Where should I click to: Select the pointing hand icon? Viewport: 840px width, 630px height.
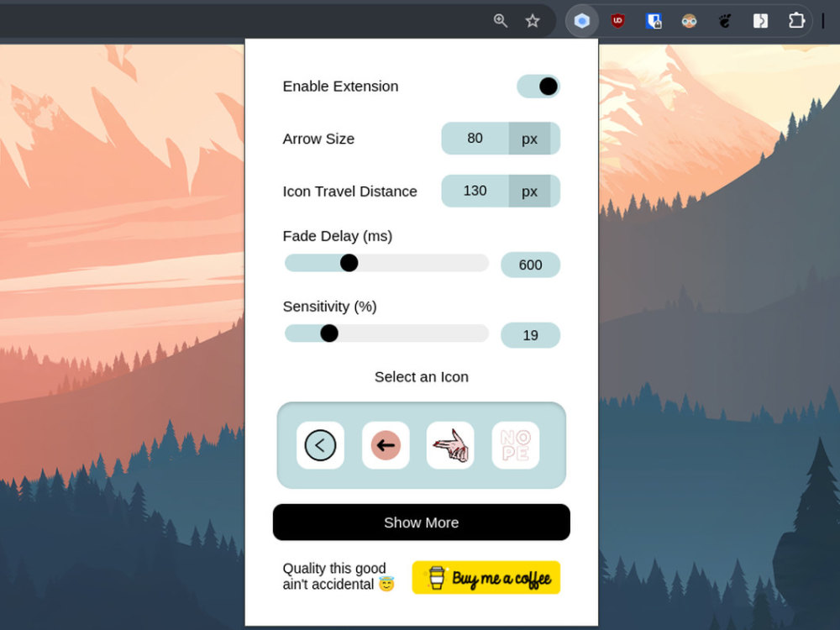pyautogui.click(x=450, y=445)
